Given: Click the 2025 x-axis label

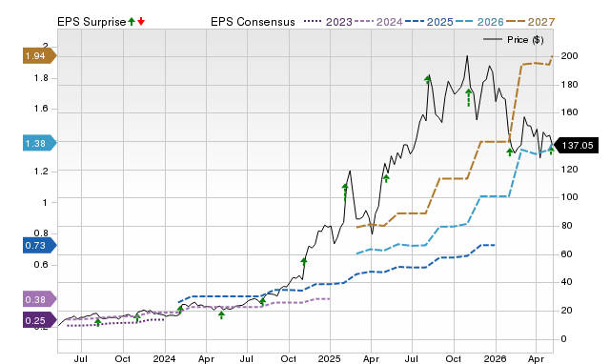Looking at the screenshot, I should click(330, 358).
